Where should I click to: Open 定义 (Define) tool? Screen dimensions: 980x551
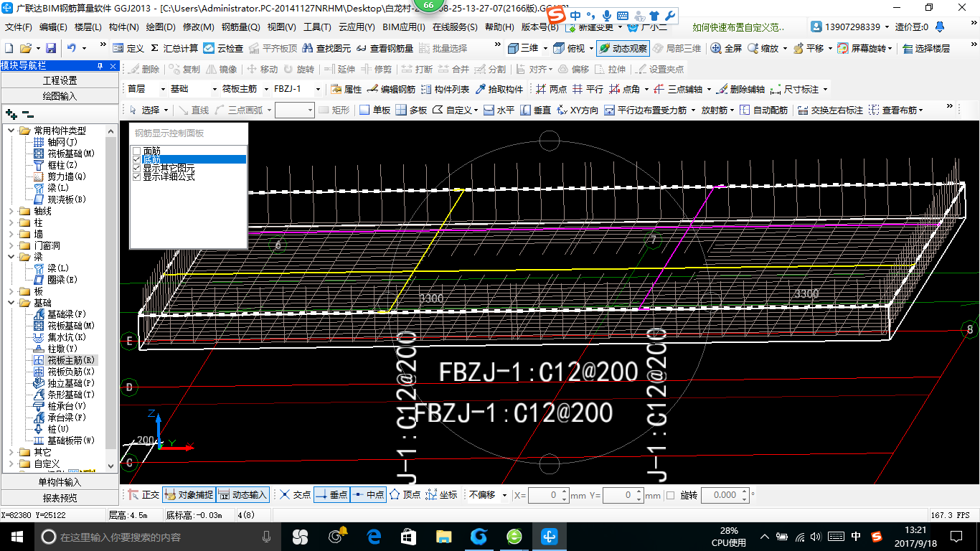pos(129,48)
